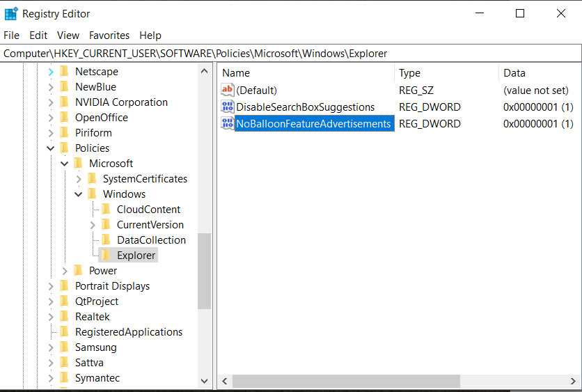Click the CurrentVersion folder icon
This screenshot has width=582, height=392.
coord(106,225)
